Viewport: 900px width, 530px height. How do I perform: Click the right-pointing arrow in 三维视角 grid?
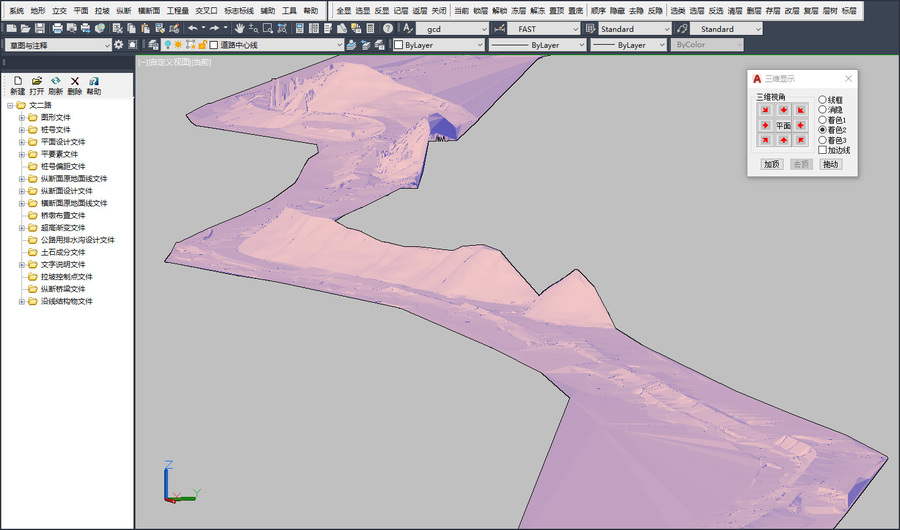coord(765,125)
